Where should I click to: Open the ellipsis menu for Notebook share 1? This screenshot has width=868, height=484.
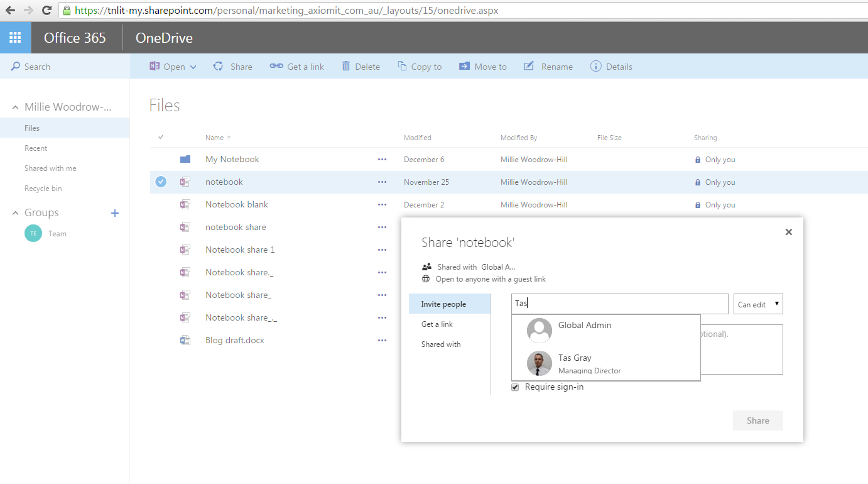[382, 250]
